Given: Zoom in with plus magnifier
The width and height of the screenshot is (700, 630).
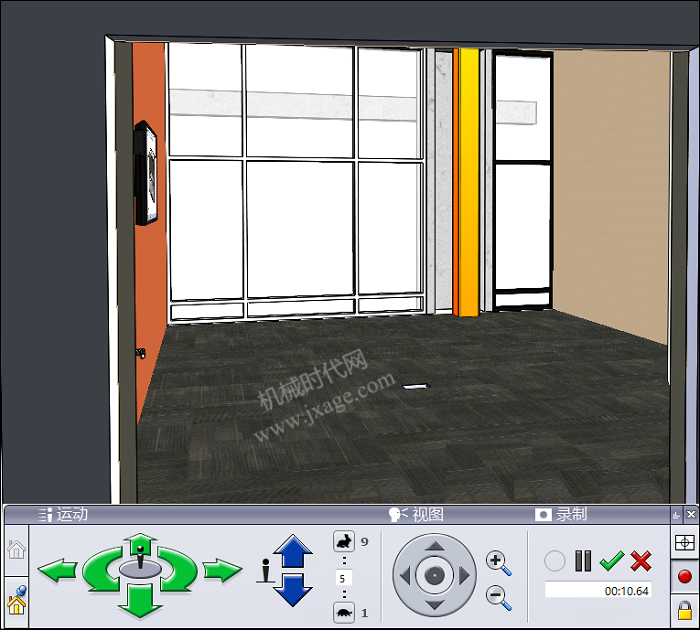Looking at the screenshot, I should point(498,563).
